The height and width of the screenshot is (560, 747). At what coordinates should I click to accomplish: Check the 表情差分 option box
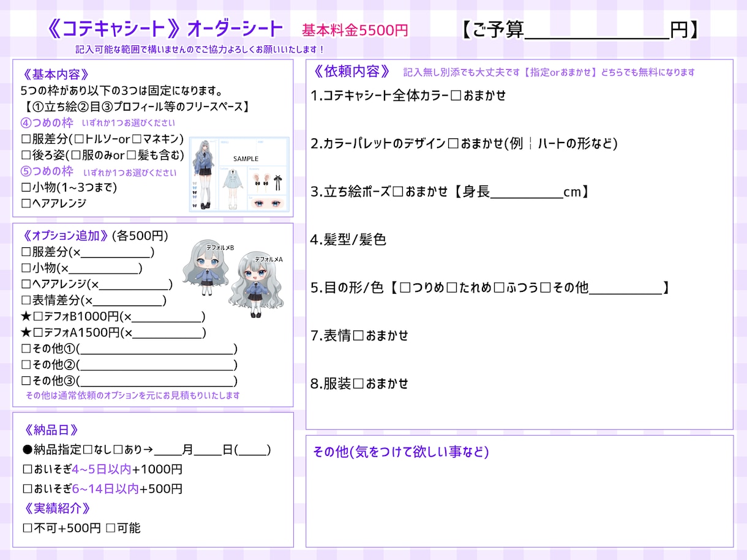click(x=26, y=301)
